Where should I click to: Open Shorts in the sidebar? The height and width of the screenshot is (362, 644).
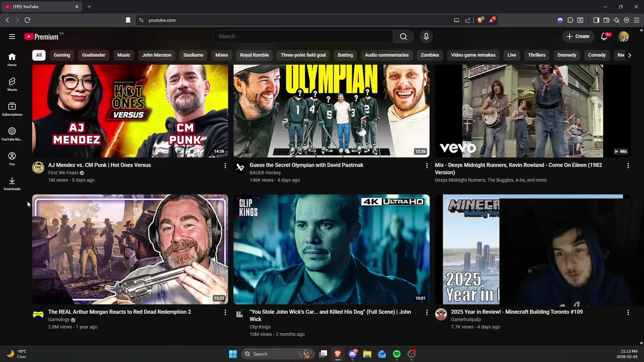click(x=12, y=84)
